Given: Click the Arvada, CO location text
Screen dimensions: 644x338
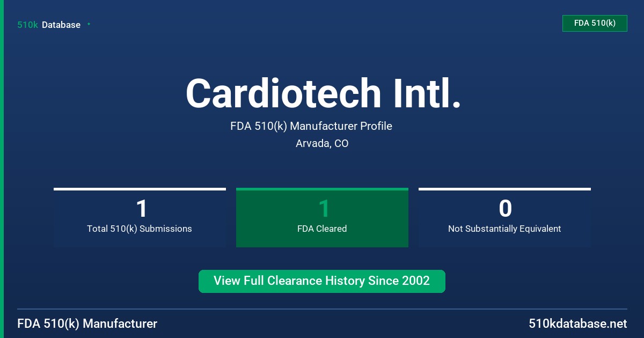Looking at the screenshot, I should (322, 144).
